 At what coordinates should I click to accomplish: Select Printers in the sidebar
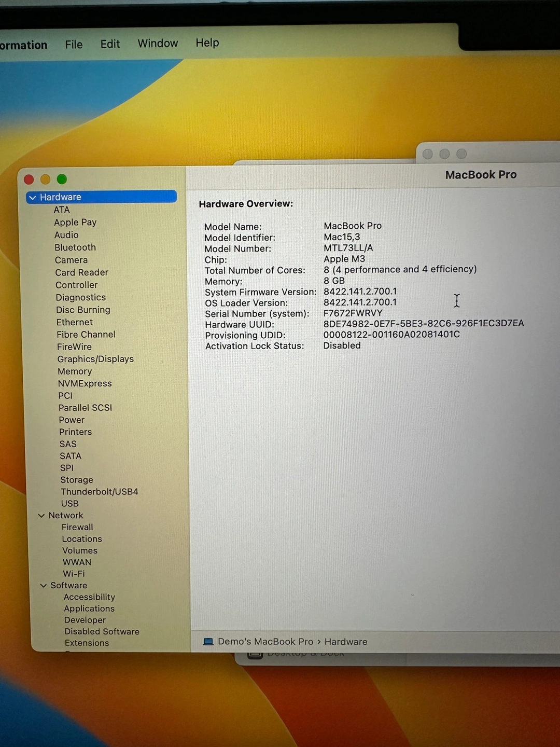(75, 432)
